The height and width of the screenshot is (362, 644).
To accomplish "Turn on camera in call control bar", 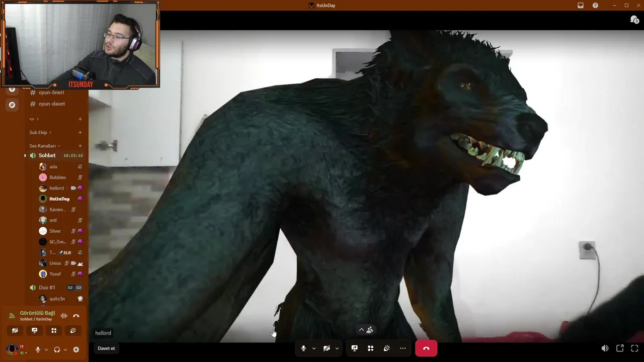I will [x=327, y=348].
